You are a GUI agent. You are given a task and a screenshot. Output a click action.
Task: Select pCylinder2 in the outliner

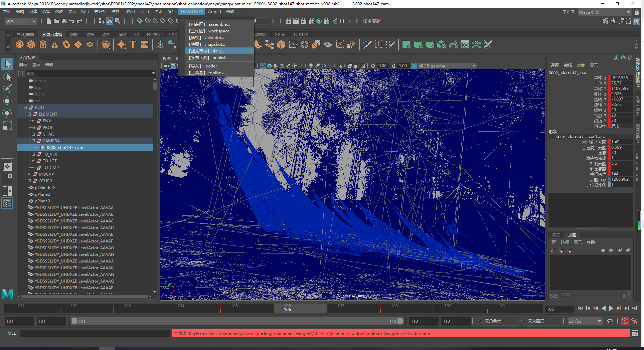pos(45,188)
